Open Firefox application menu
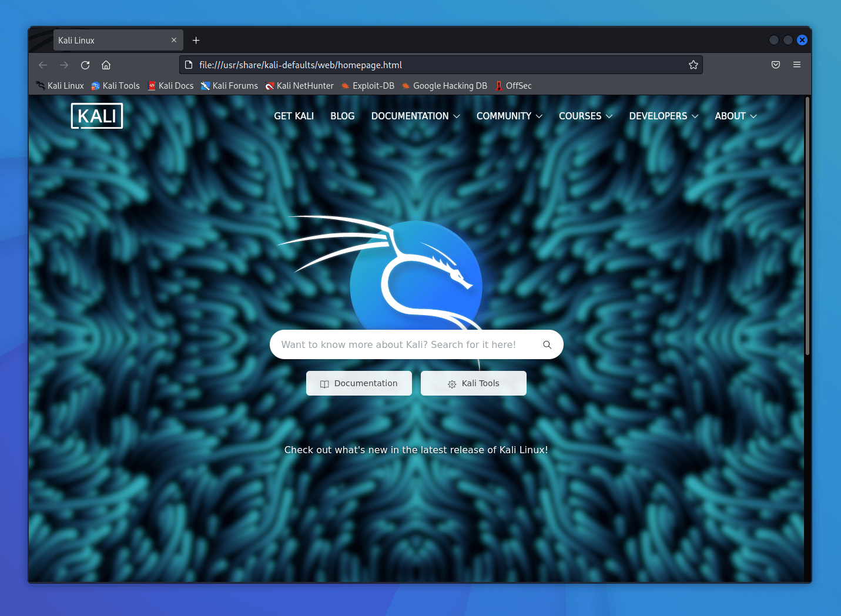 797,65
